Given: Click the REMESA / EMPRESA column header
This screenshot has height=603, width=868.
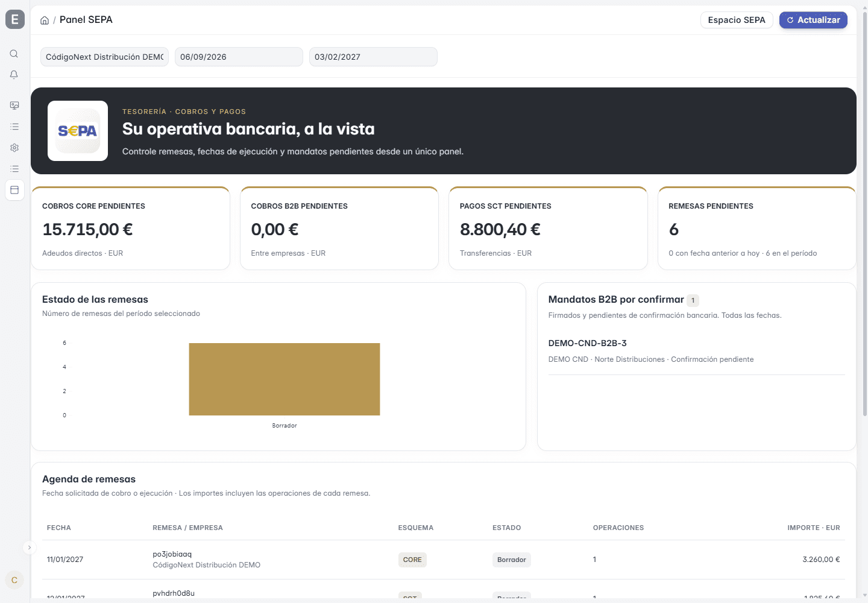Looking at the screenshot, I should point(187,528).
